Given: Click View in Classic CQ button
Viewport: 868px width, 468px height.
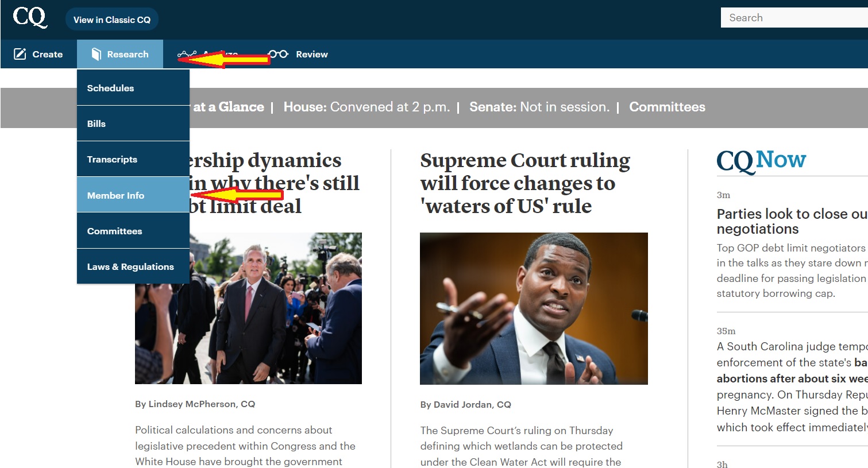Looking at the screenshot, I should [x=112, y=20].
